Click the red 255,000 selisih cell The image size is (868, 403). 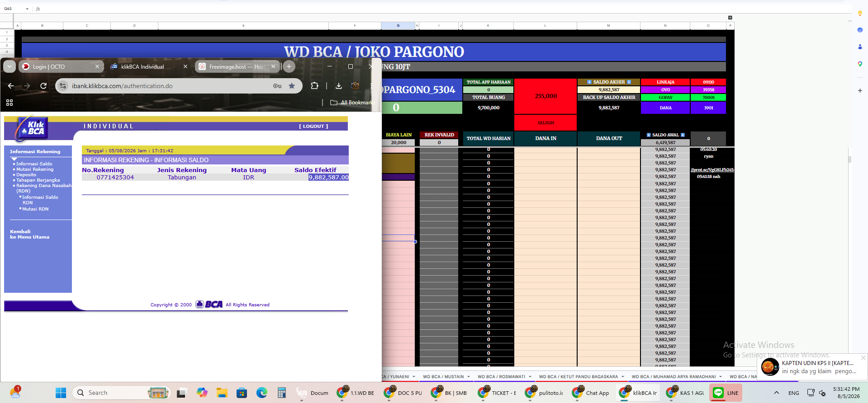click(545, 96)
